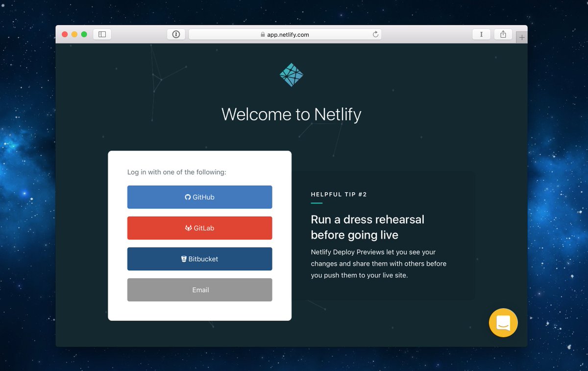Open the 1Password extension icon

(176, 34)
